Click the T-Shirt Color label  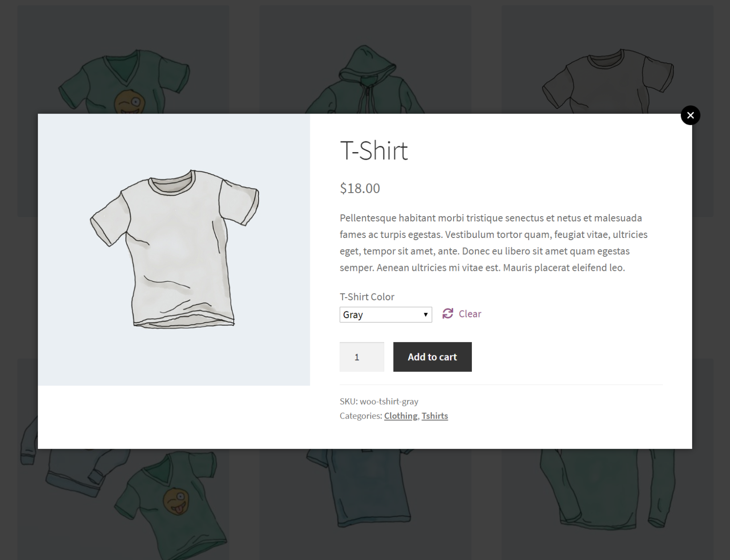(367, 297)
